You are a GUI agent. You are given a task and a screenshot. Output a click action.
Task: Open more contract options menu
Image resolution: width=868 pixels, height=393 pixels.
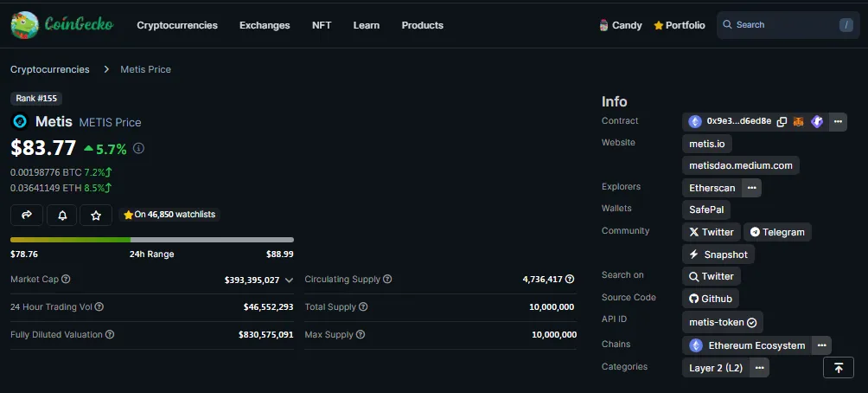click(x=838, y=121)
